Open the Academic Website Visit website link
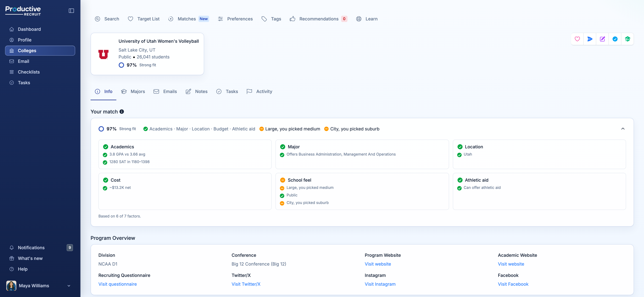 click(x=511, y=264)
